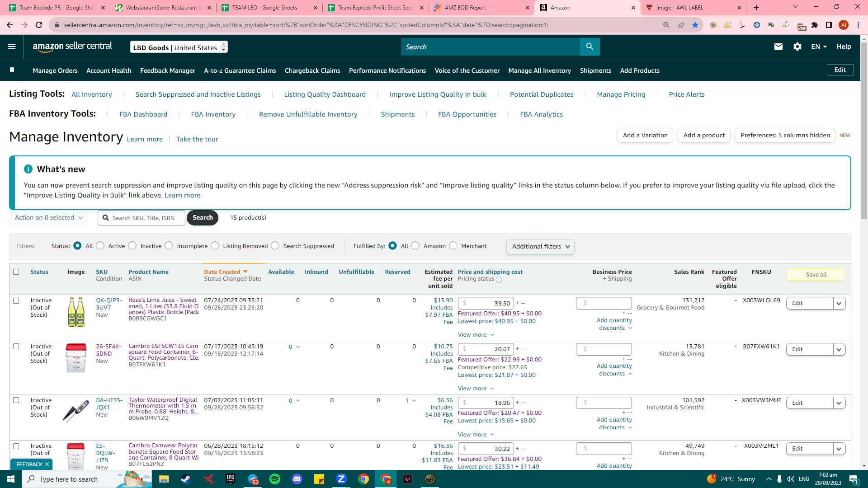
Task: Open Discord from the taskbar
Action: pos(297,479)
